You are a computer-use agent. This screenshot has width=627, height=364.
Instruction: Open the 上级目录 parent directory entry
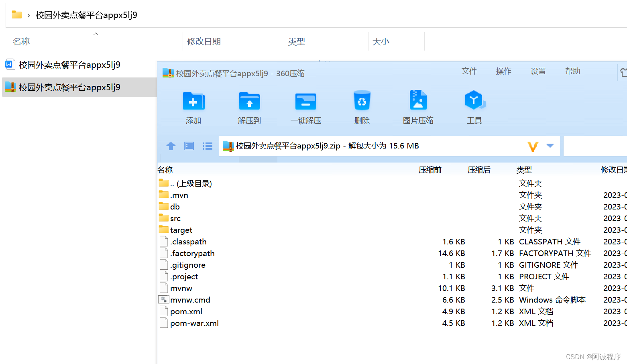tap(191, 183)
